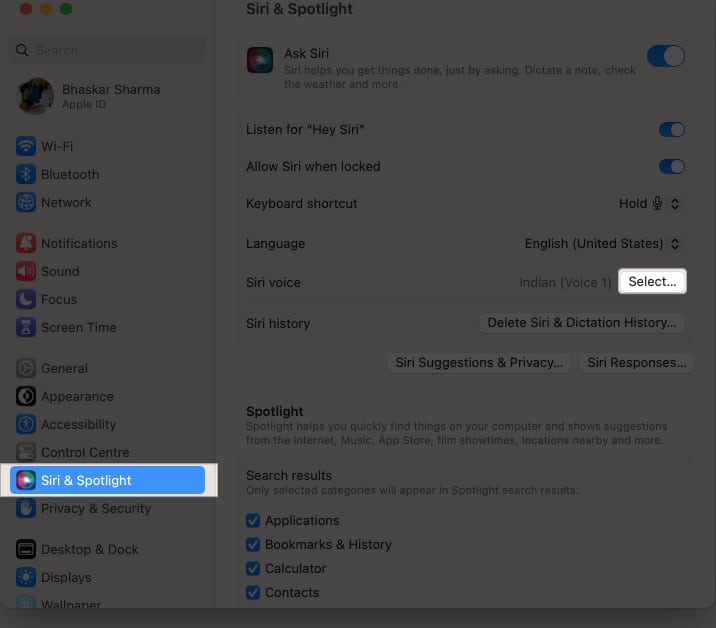Toggle Listen for "Hey Siri" switch
This screenshot has width=716, height=628.
672,130
